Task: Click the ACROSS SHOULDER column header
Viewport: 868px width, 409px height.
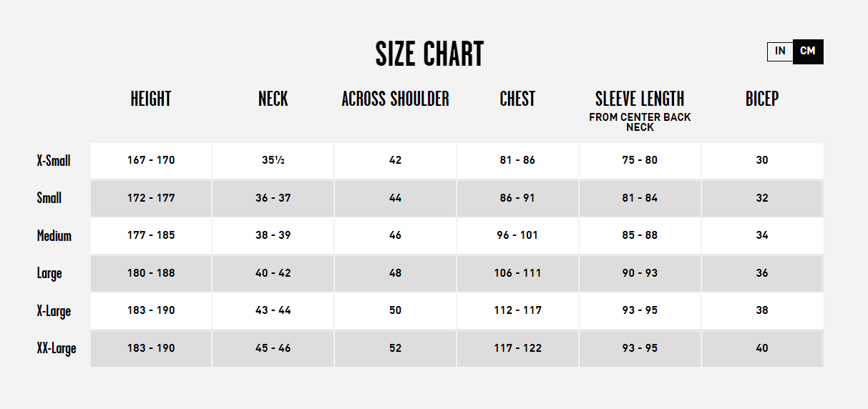Action: (x=396, y=99)
